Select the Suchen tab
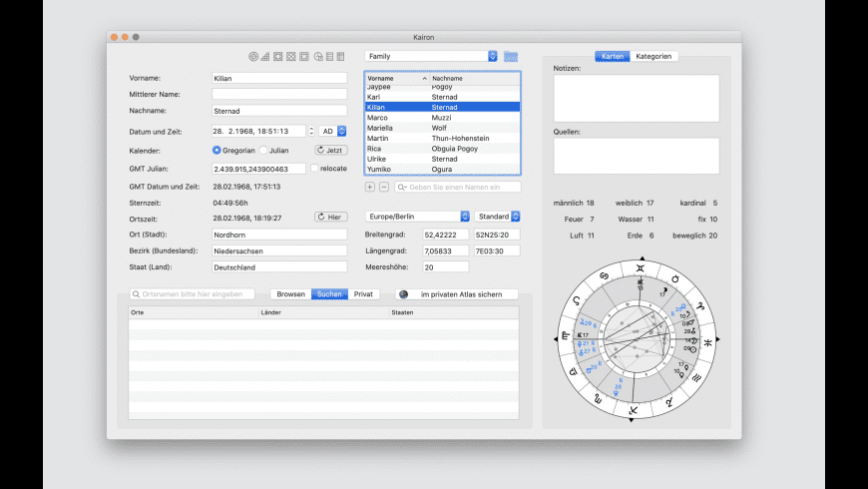Viewport: 868px width, 489px height. [x=329, y=294]
